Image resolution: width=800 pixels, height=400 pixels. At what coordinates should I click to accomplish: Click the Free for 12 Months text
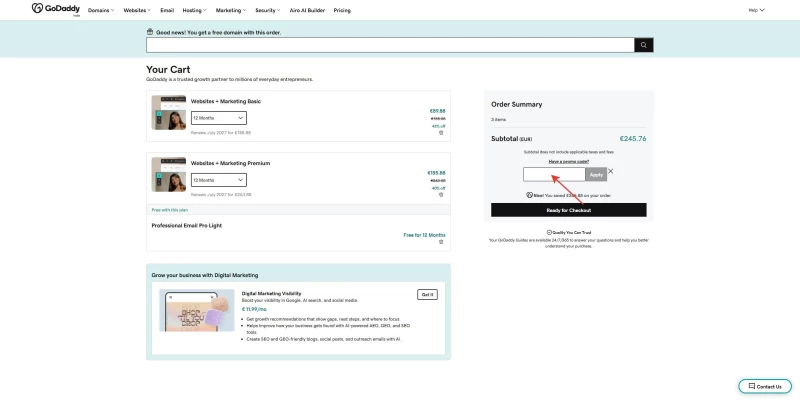[x=424, y=235]
